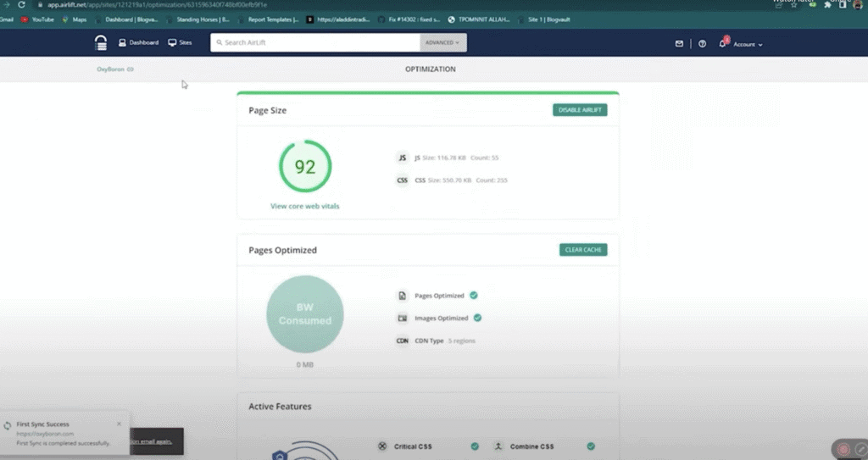
Task: Click the JS size icon
Action: click(403, 158)
